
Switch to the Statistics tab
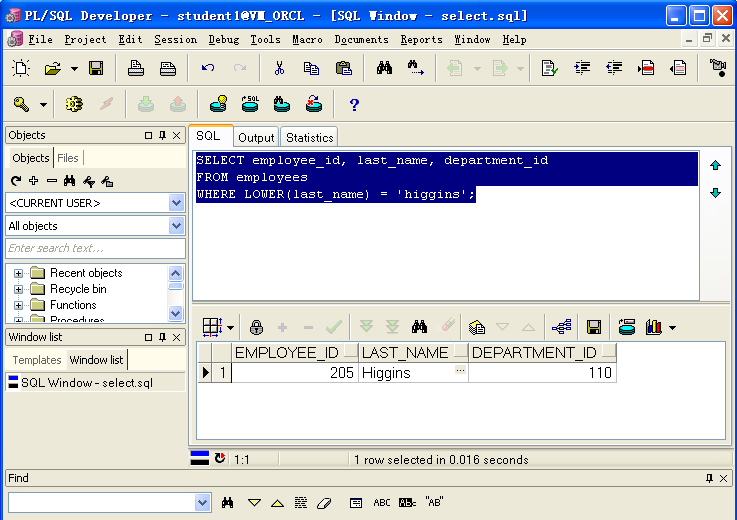[x=309, y=138]
